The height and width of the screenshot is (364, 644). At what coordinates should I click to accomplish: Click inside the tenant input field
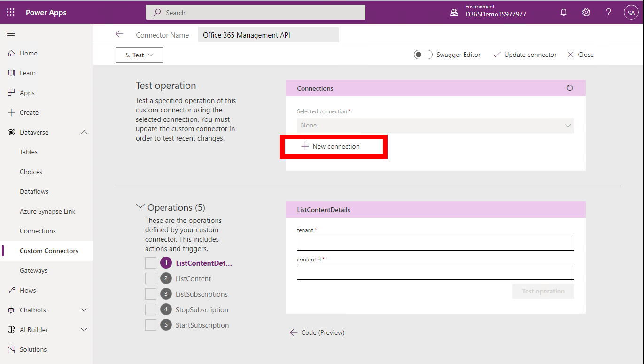tap(435, 244)
